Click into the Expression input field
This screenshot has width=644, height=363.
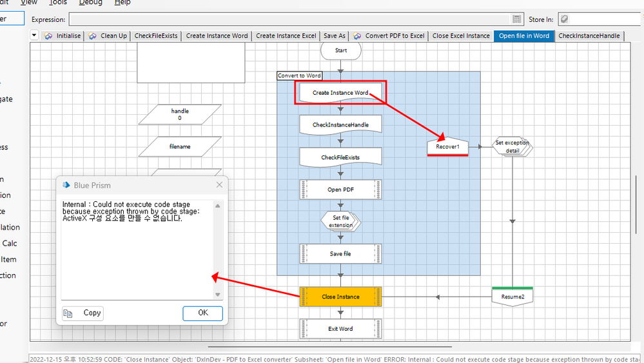pos(290,19)
